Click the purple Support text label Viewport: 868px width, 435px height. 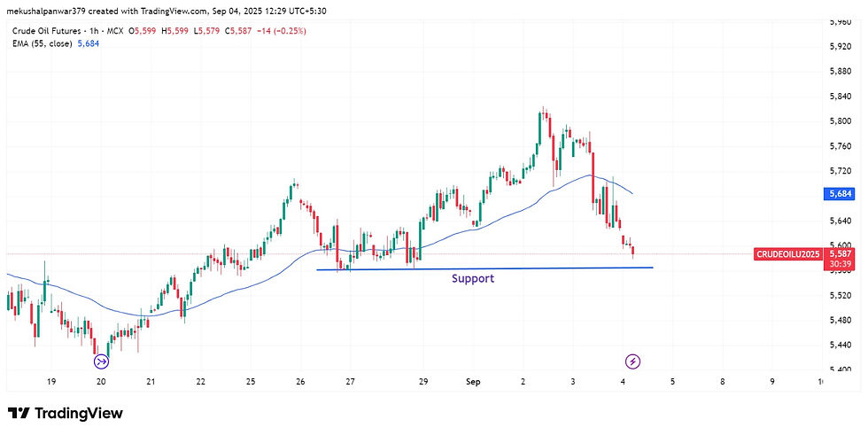(473, 279)
